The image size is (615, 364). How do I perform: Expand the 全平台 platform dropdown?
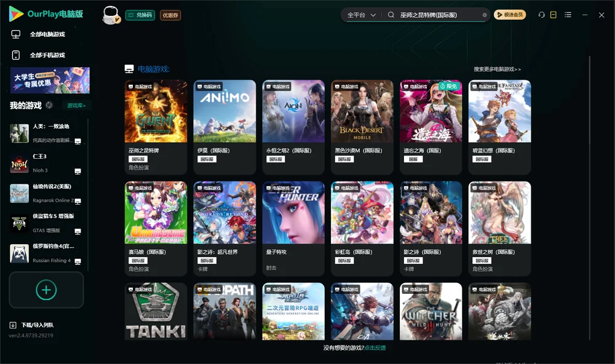point(361,15)
